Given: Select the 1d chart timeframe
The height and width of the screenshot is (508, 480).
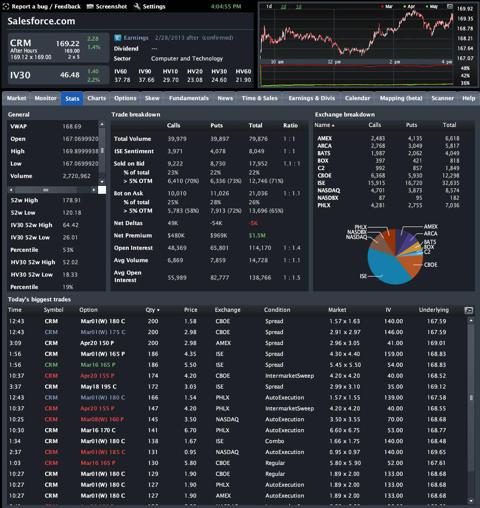Looking at the screenshot, I should pos(269,6).
